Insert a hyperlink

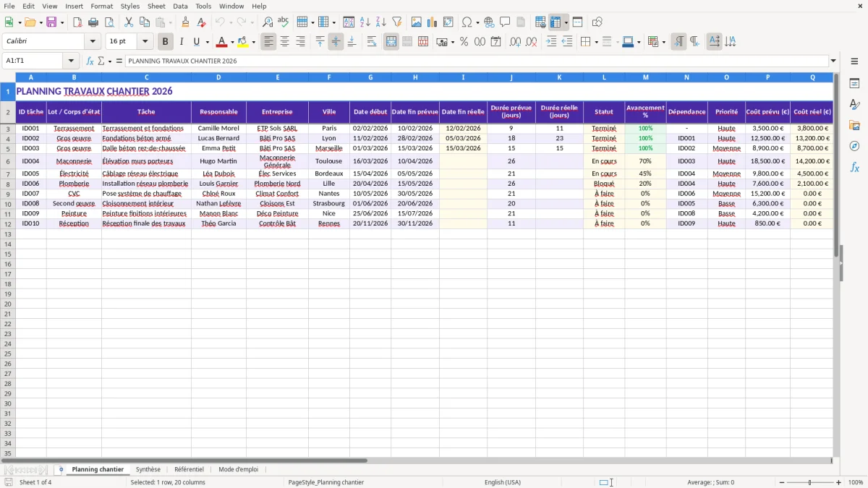coord(490,22)
